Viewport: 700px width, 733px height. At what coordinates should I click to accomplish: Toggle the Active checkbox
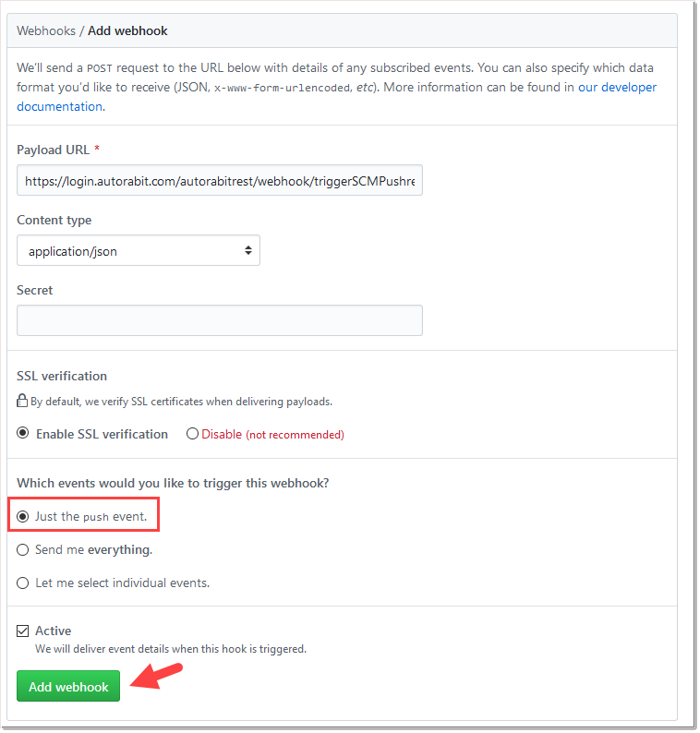(23, 631)
